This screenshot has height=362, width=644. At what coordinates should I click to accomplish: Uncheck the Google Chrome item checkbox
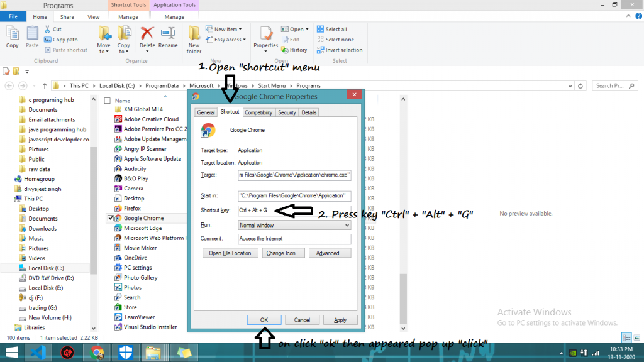click(111, 218)
